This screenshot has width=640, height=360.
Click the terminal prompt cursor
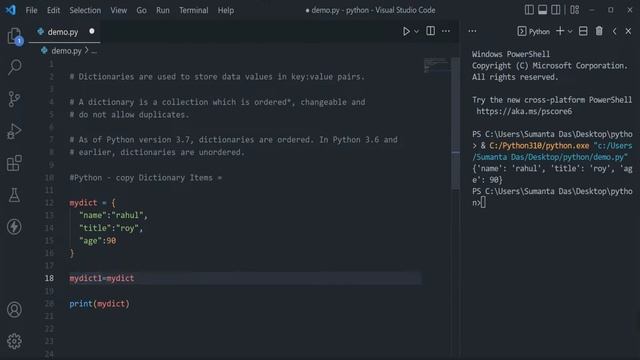coord(483,202)
